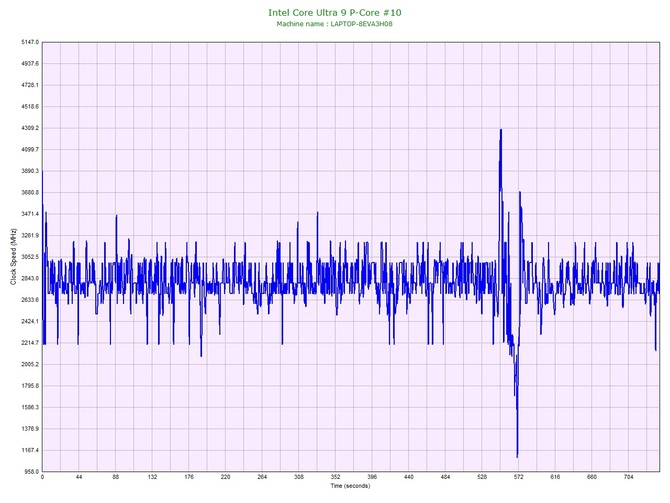Click the 528 x-axis time label
The height and width of the screenshot is (503, 670).
[x=482, y=477]
